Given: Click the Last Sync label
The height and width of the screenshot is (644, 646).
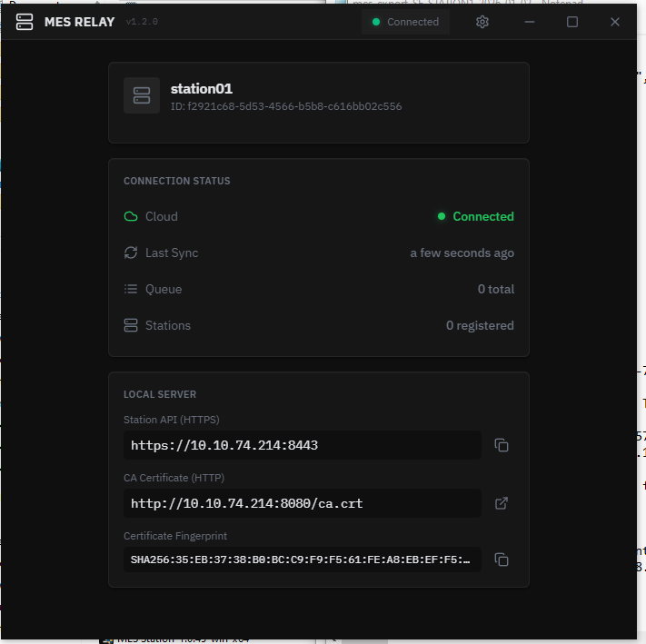Looking at the screenshot, I should click(x=172, y=253).
